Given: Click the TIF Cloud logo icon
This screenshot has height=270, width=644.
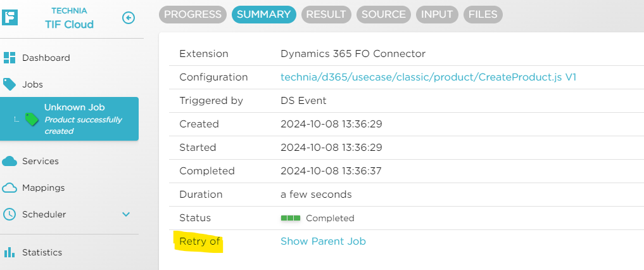Looking at the screenshot, I should tap(10, 18).
